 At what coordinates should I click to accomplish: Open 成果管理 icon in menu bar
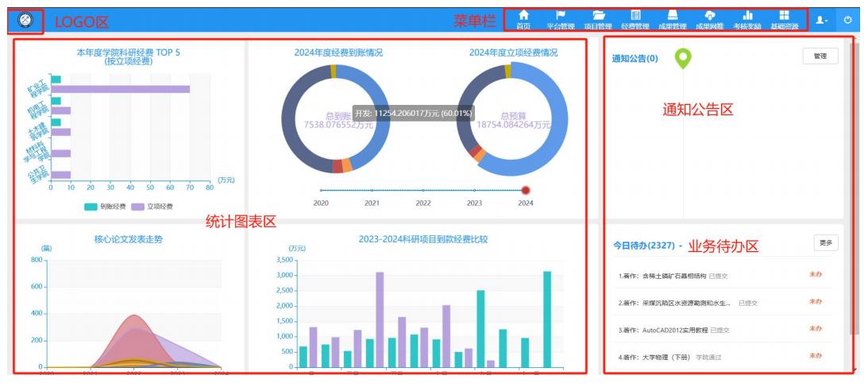673,19
